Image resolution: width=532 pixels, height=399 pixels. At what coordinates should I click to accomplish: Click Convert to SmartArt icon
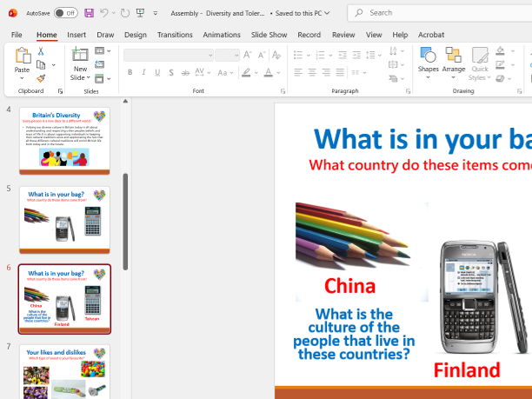click(x=393, y=79)
